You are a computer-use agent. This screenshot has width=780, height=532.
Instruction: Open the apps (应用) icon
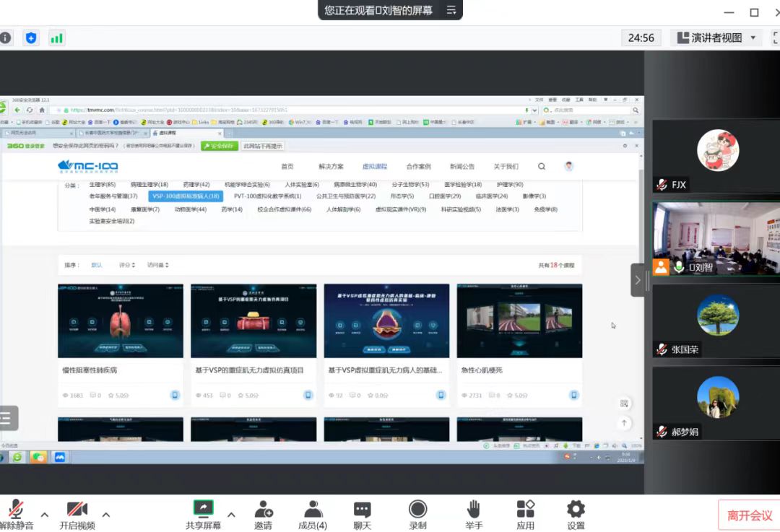(x=525, y=510)
